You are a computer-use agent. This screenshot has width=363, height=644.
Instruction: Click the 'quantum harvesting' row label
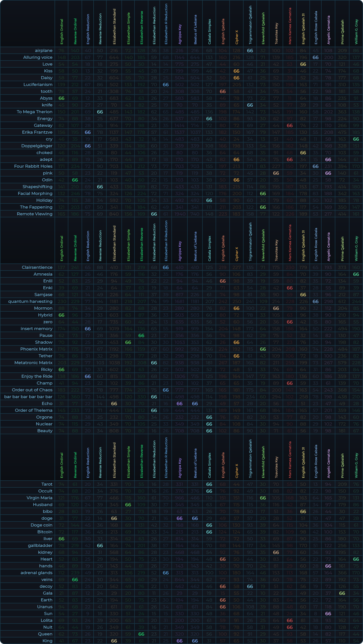[30, 302]
